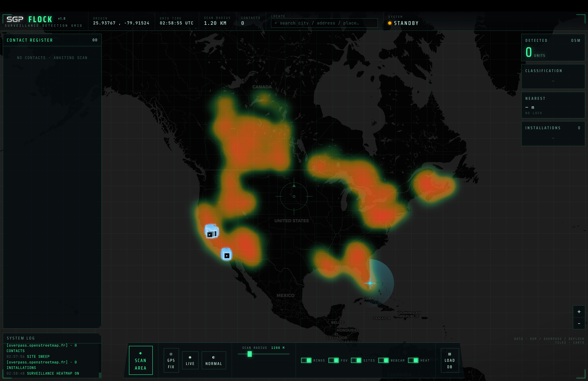Turn off the Webcam layer toggle
The height and width of the screenshot is (381, 588).
pos(383,360)
